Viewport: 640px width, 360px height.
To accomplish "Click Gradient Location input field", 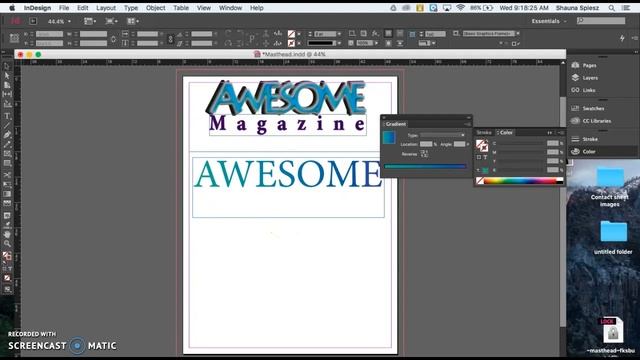I will [426, 144].
